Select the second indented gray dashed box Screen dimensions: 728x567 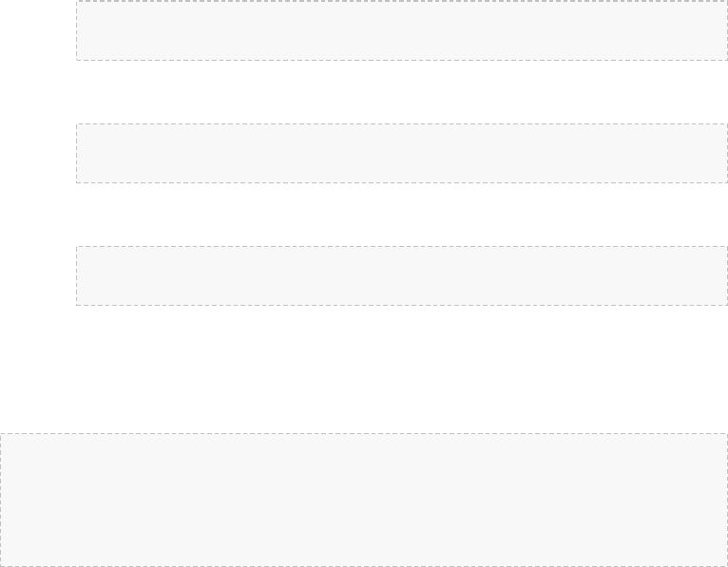click(x=401, y=153)
